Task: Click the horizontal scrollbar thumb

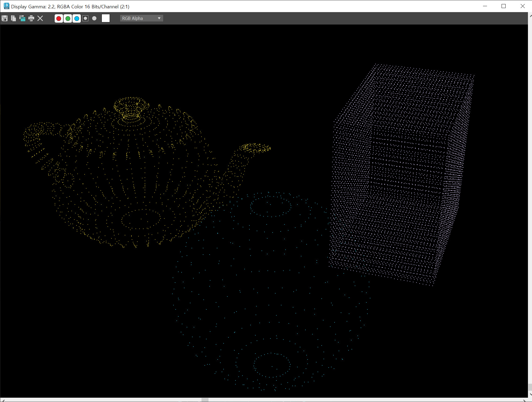Action: pos(205,400)
